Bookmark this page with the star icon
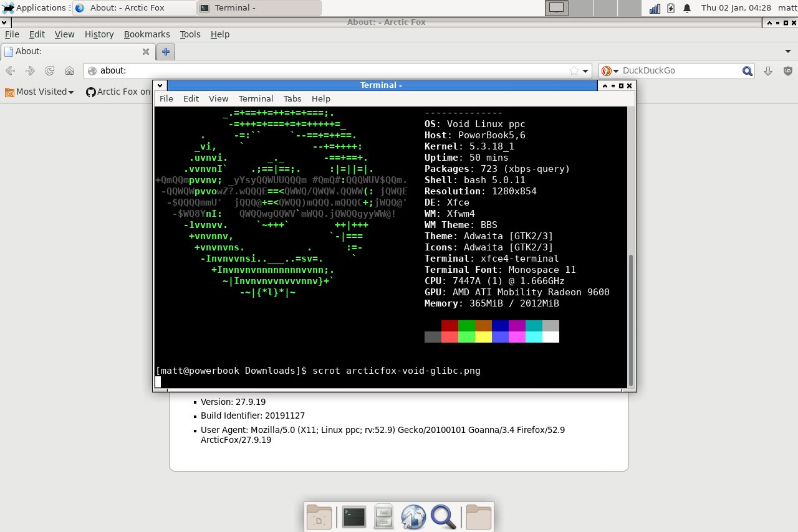Image resolution: width=798 pixels, height=532 pixels. [x=574, y=71]
